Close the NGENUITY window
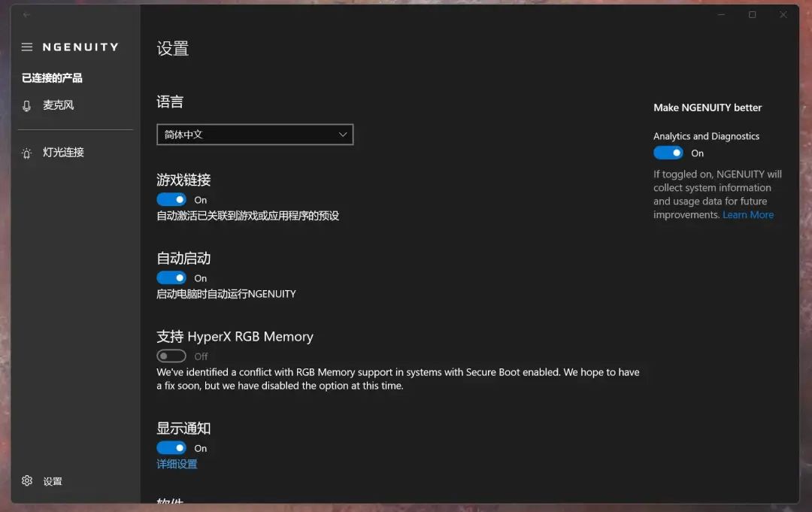Viewport: 812px width, 512px height. [x=783, y=15]
